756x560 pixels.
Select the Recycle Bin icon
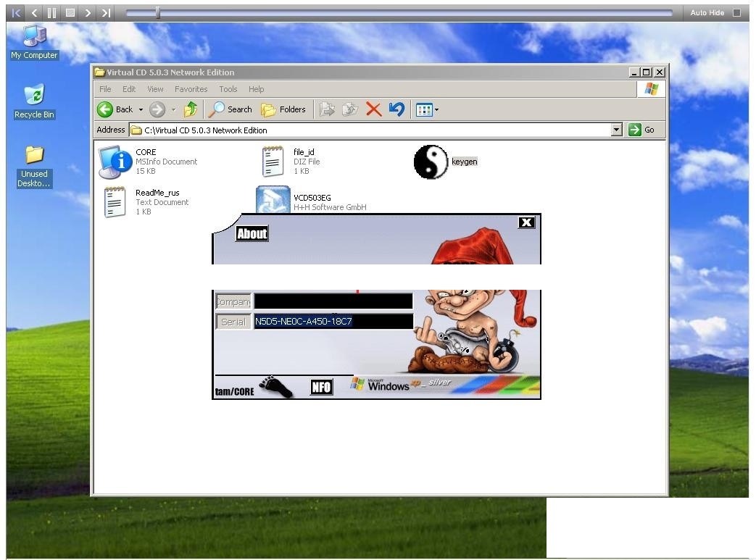coord(34,101)
